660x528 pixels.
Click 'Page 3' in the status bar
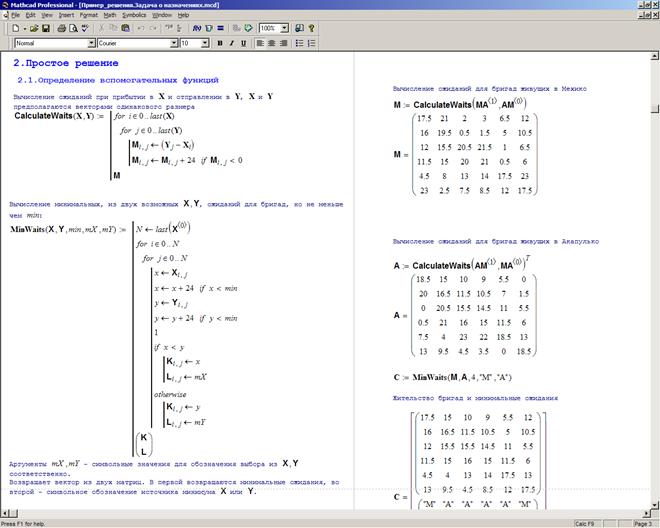(x=643, y=524)
